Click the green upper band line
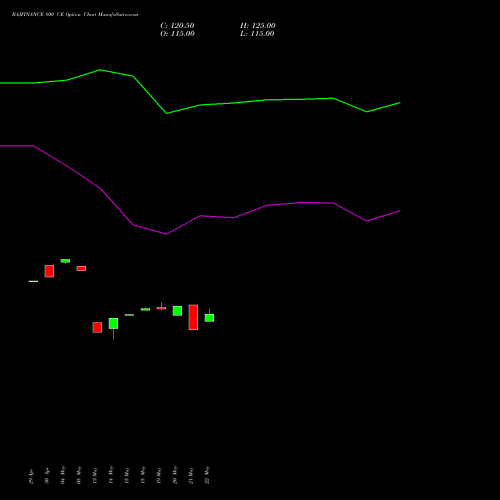 click(x=200, y=105)
